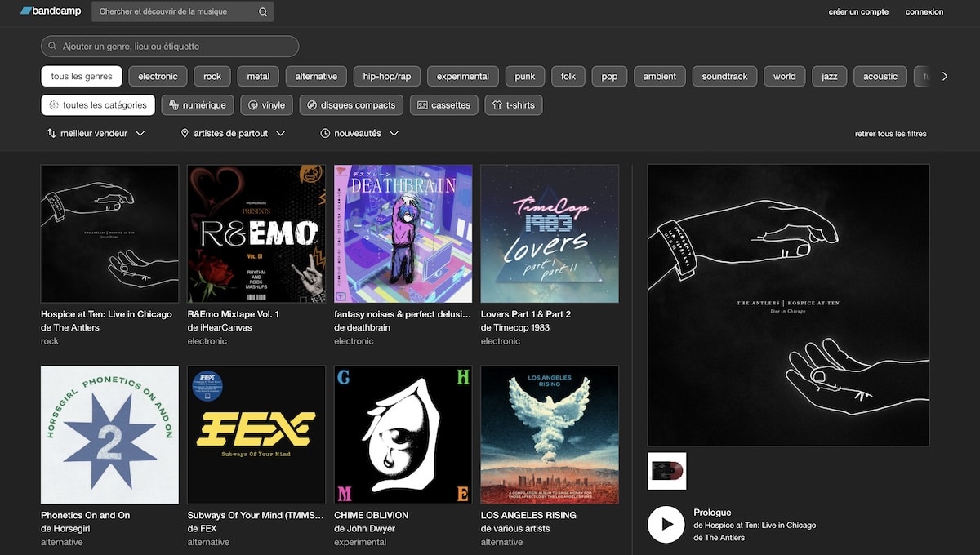
Task: Open Hospice at Ten: Live in Chicago title
Action: [x=106, y=314]
